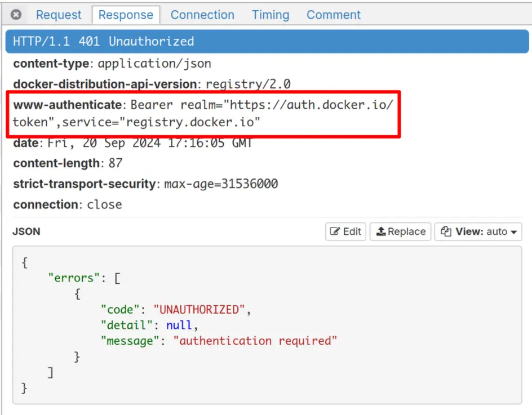This screenshot has height=415, width=532.
Task: Click the pages icon next to View: auto
Action: coord(446,231)
